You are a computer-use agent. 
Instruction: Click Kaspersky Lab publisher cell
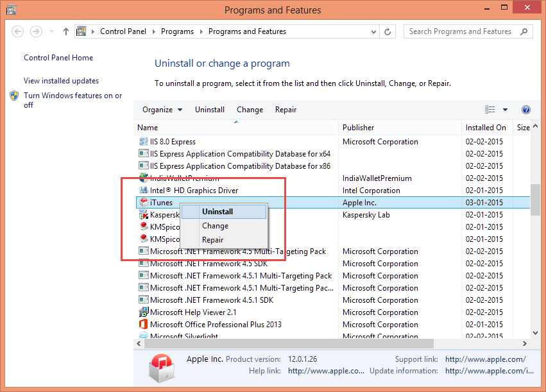[x=366, y=215]
